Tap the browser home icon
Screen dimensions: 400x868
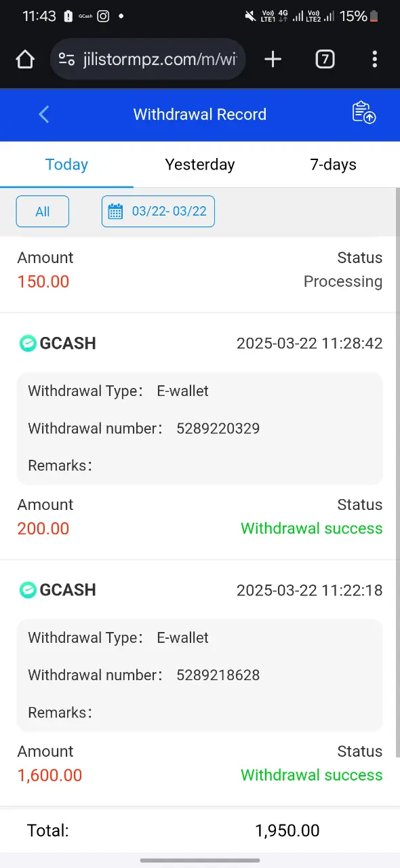pos(25,60)
